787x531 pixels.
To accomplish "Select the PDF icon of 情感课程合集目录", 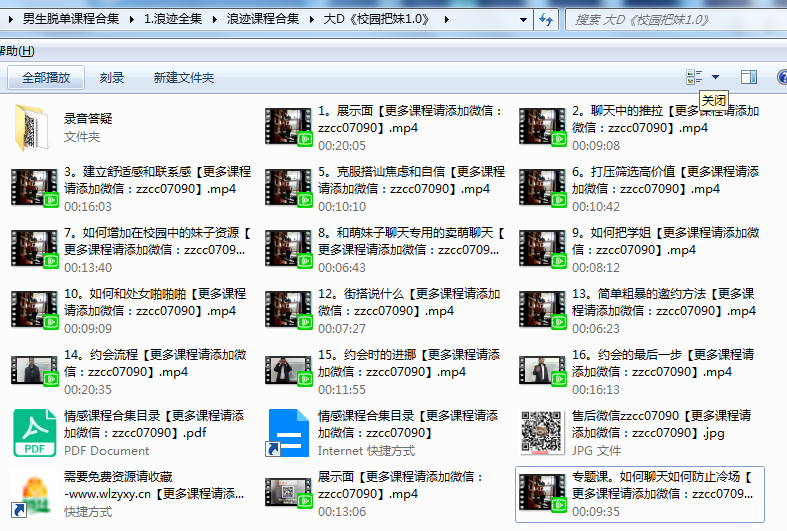I will click(x=34, y=432).
